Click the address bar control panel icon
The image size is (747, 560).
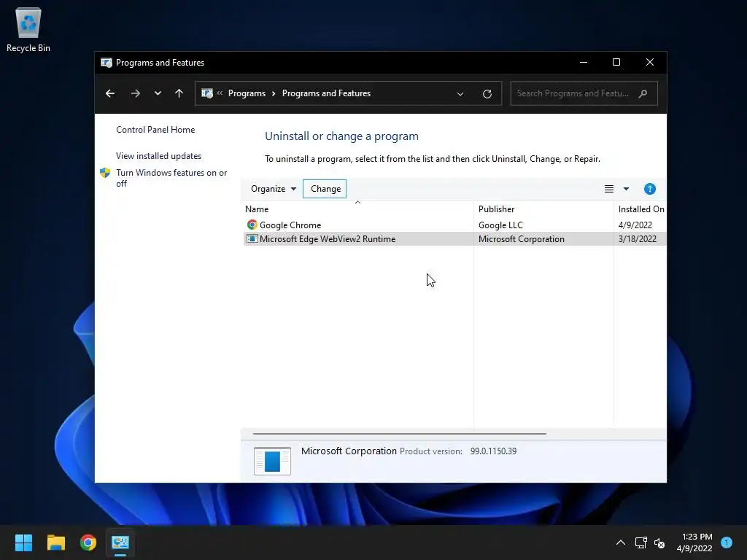coord(206,93)
